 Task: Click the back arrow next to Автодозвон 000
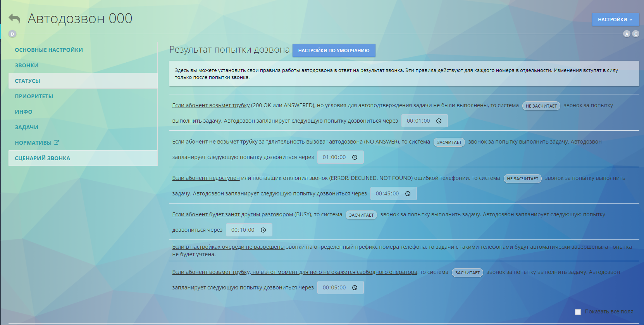14,19
